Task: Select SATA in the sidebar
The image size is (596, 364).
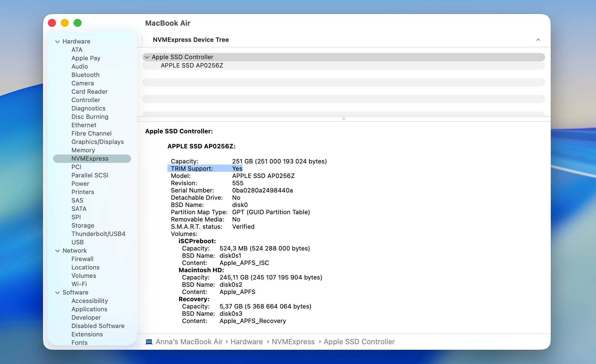Action: 79,209
